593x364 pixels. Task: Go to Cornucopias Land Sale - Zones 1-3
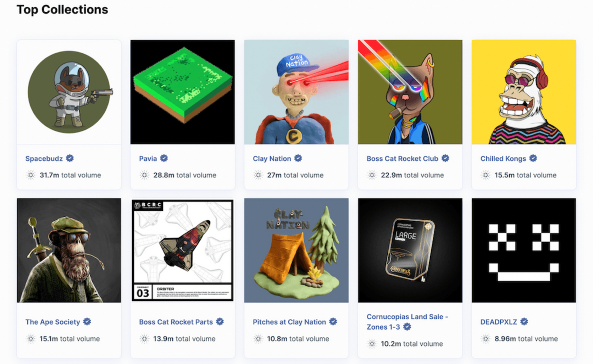(407, 322)
